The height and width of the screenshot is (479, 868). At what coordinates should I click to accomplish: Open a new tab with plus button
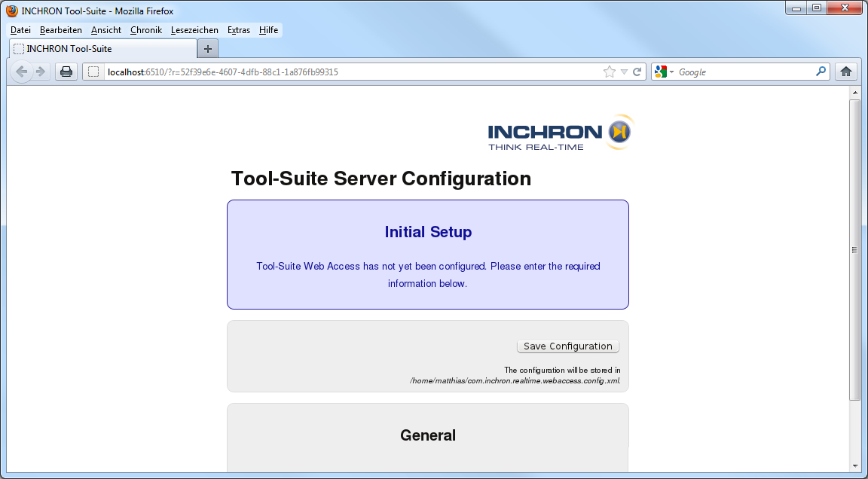tap(208, 49)
